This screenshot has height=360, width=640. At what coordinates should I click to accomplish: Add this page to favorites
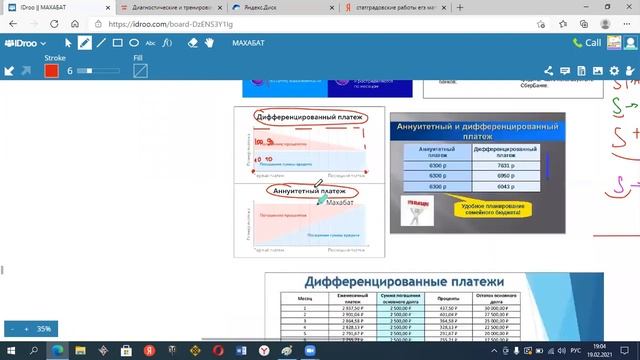tap(541, 24)
